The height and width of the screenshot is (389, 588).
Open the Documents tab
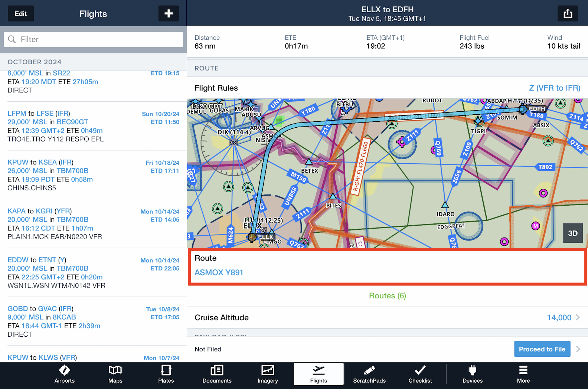[217, 374]
